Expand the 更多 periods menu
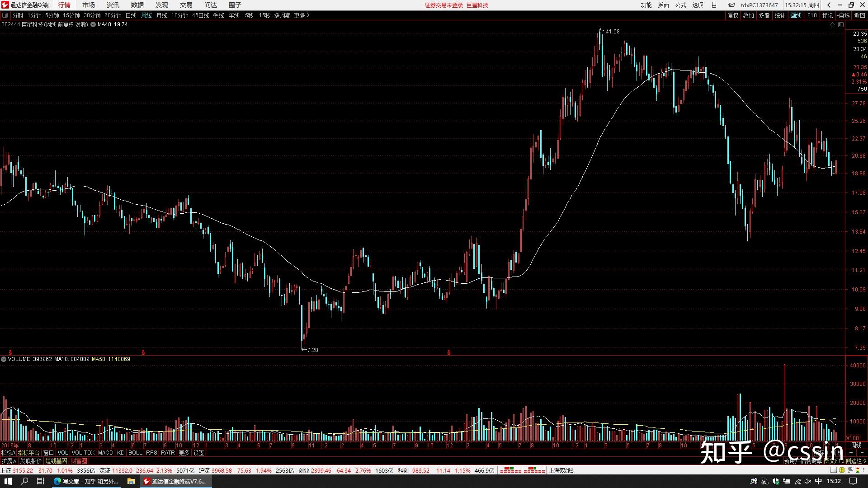Screen dimensions: 868x488 302,15
